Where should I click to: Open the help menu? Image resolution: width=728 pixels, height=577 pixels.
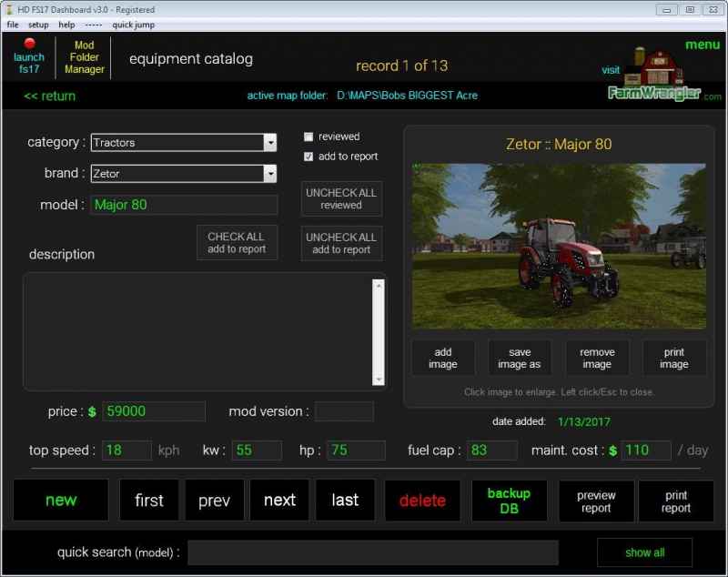[x=66, y=25]
